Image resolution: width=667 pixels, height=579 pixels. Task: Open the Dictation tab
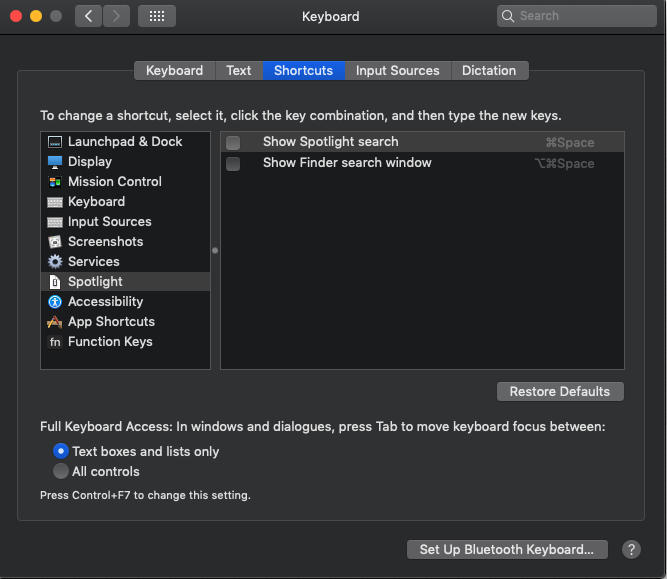click(x=489, y=71)
